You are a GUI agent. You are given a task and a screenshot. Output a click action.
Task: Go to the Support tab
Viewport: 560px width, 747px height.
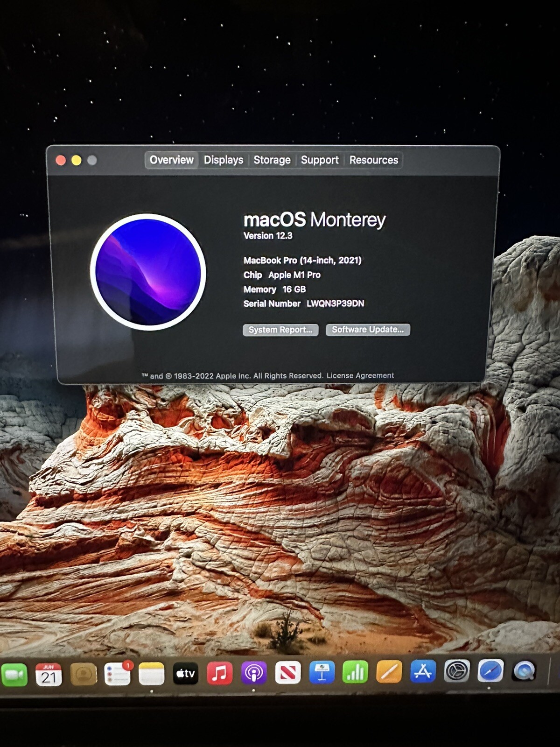pos(320,160)
